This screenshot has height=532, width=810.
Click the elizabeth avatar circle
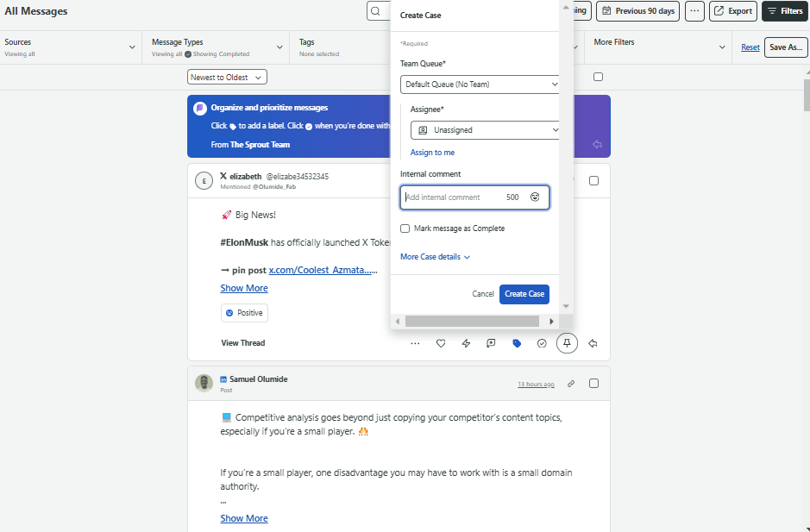click(x=204, y=181)
